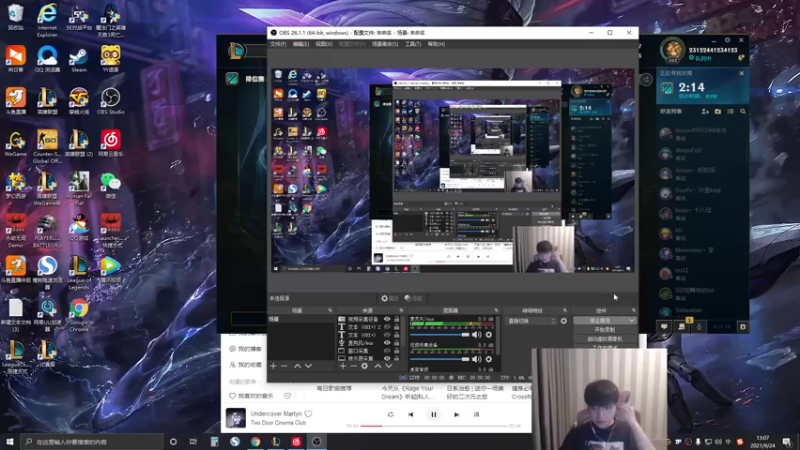Toggle visibility of window capture source

(387, 351)
